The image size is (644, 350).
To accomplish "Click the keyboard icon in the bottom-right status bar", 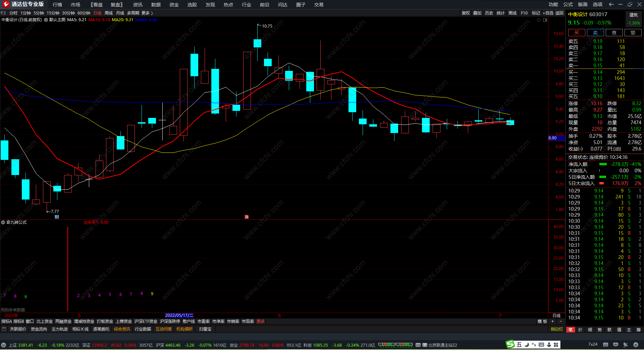I will click(x=605, y=345).
